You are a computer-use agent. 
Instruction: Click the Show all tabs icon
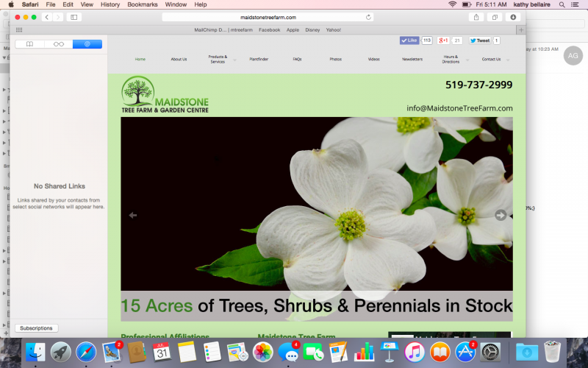pyautogui.click(x=495, y=17)
